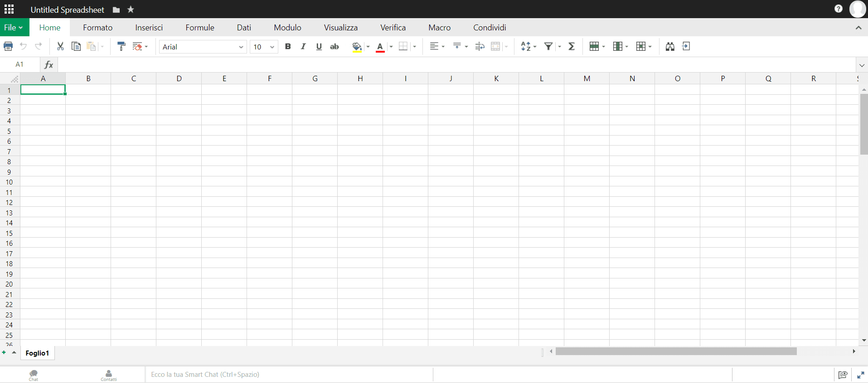The width and height of the screenshot is (868, 385).
Task: Open Find and Replace binoculars icon
Action: tap(670, 46)
